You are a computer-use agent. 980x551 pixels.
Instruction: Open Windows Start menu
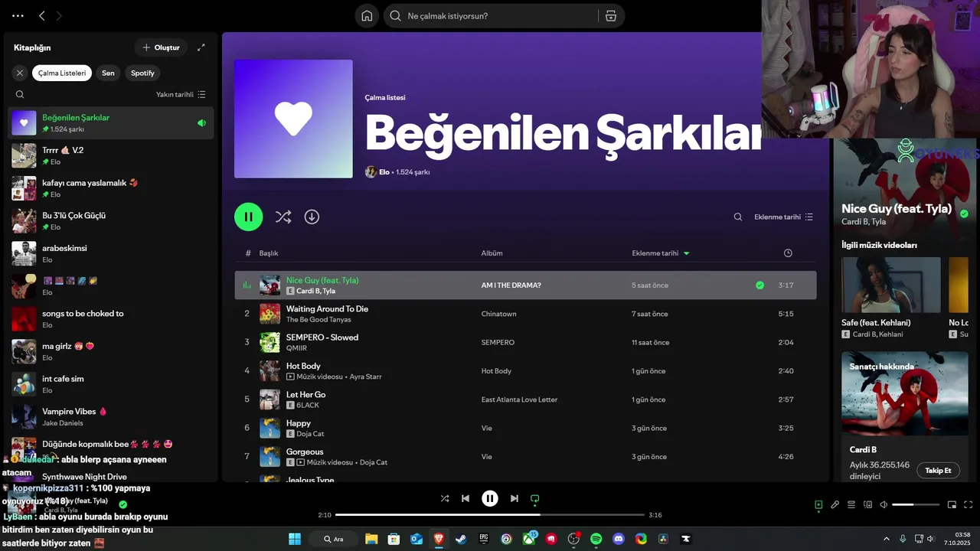click(x=295, y=539)
